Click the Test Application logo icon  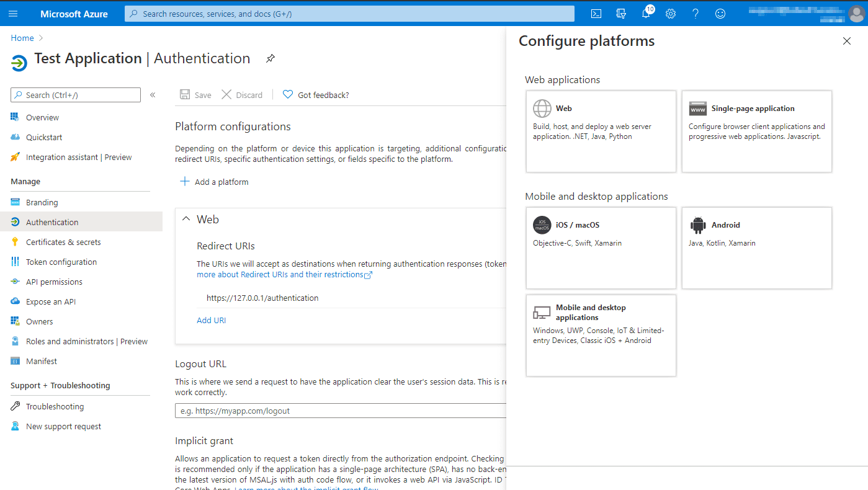click(x=19, y=63)
